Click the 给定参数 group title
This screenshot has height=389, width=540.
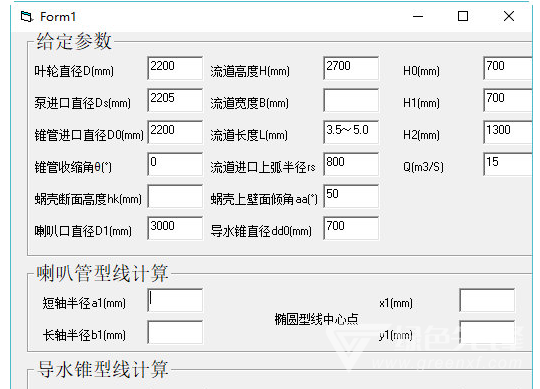[x=74, y=41]
